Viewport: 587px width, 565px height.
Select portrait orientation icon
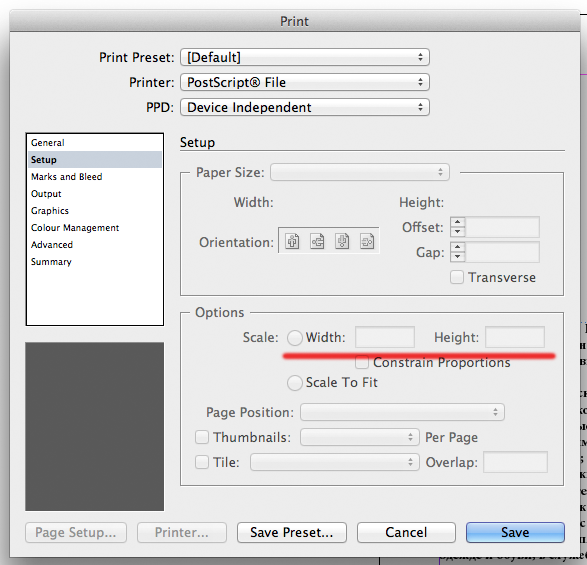[x=292, y=241]
